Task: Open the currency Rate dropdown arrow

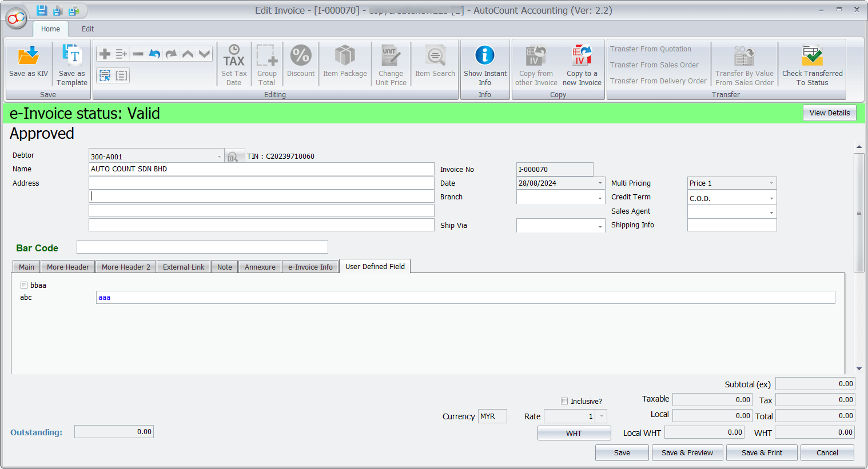Action: coord(602,416)
